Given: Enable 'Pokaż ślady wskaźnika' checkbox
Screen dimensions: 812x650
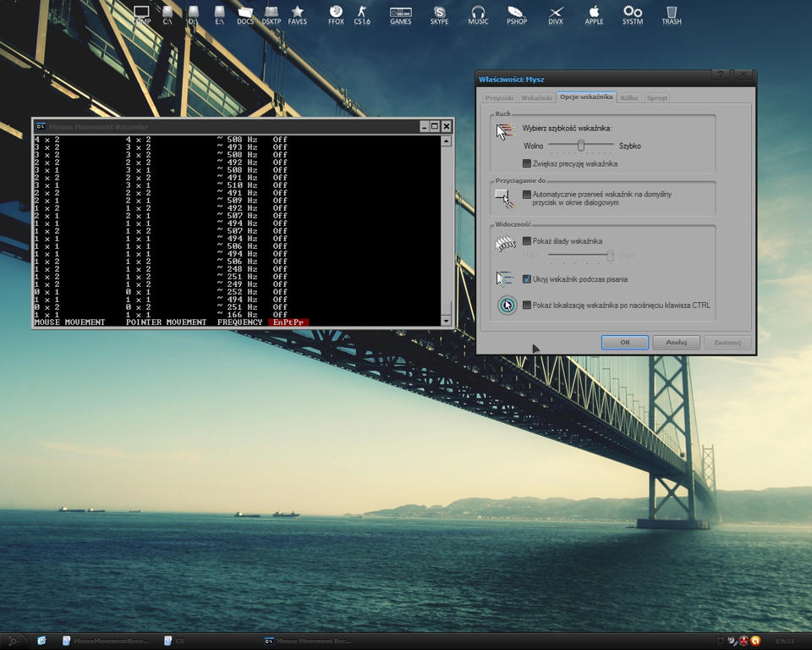Looking at the screenshot, I should [x=527, y=241].
